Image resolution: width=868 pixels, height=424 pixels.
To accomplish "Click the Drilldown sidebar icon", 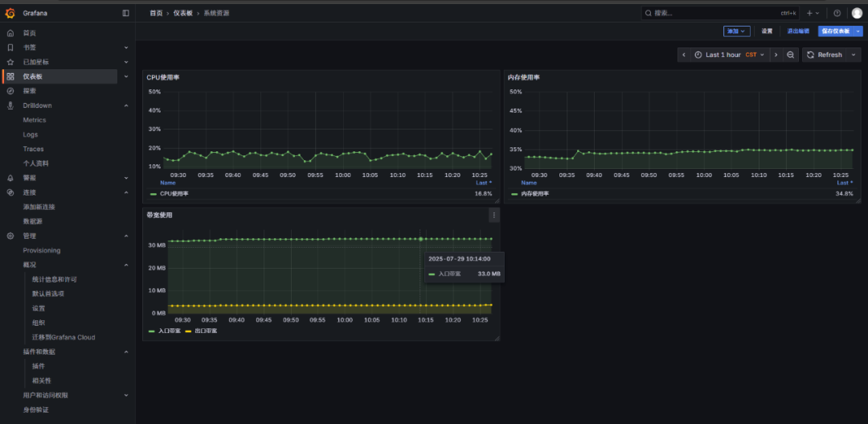I will point(10,105).
